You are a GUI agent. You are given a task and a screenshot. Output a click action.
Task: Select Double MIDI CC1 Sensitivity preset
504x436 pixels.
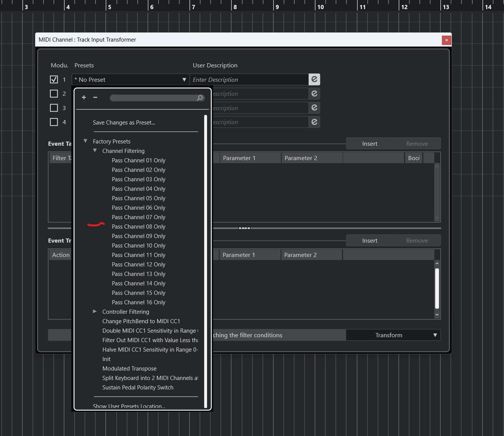click(x=150, y=331)
